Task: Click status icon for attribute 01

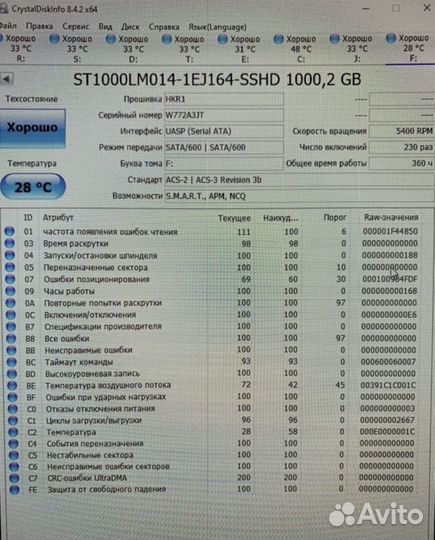Action: pyautogui.click(x=10, y=231)
